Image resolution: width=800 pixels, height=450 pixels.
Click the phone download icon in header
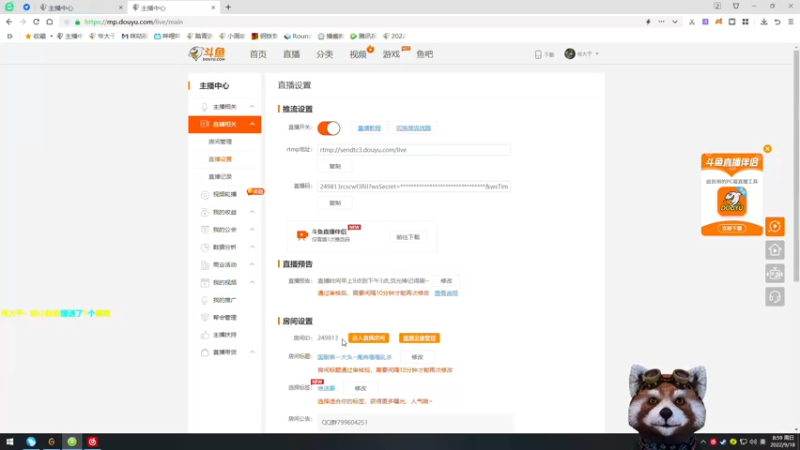point(538,54)
